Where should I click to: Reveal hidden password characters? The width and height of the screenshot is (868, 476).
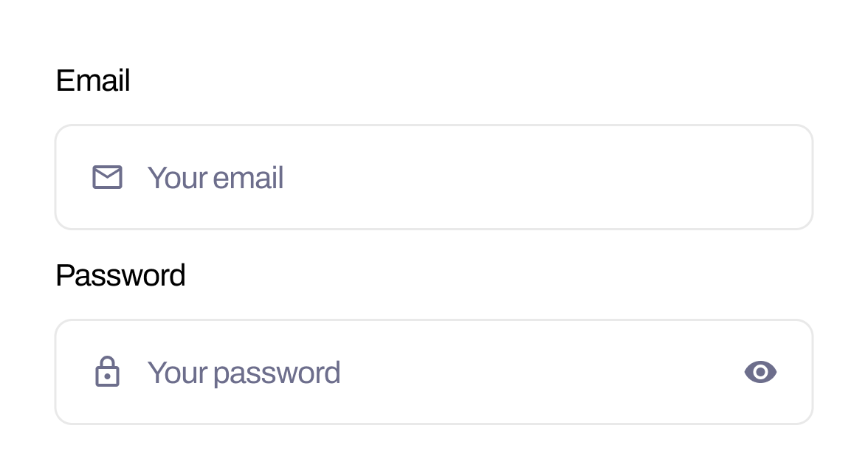pyautogui.click(x=760, y=372)
